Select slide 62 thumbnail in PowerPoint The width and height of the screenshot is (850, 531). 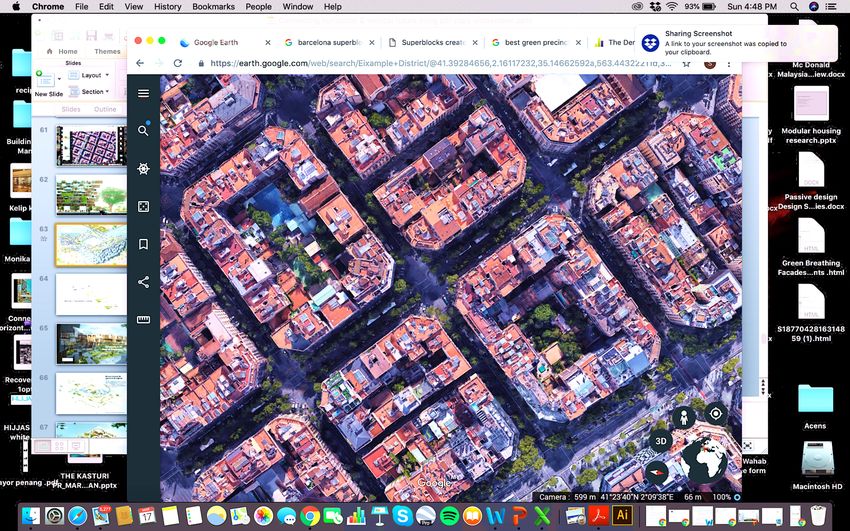(x=92, y=195)
